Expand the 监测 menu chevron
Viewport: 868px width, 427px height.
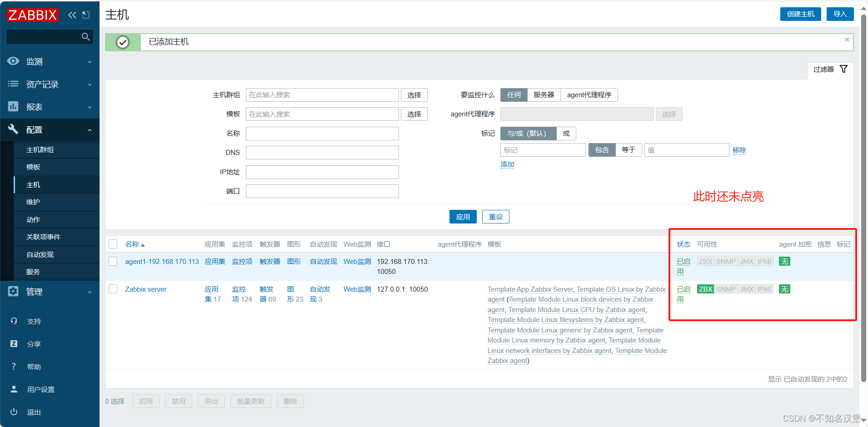coord(90,62)
